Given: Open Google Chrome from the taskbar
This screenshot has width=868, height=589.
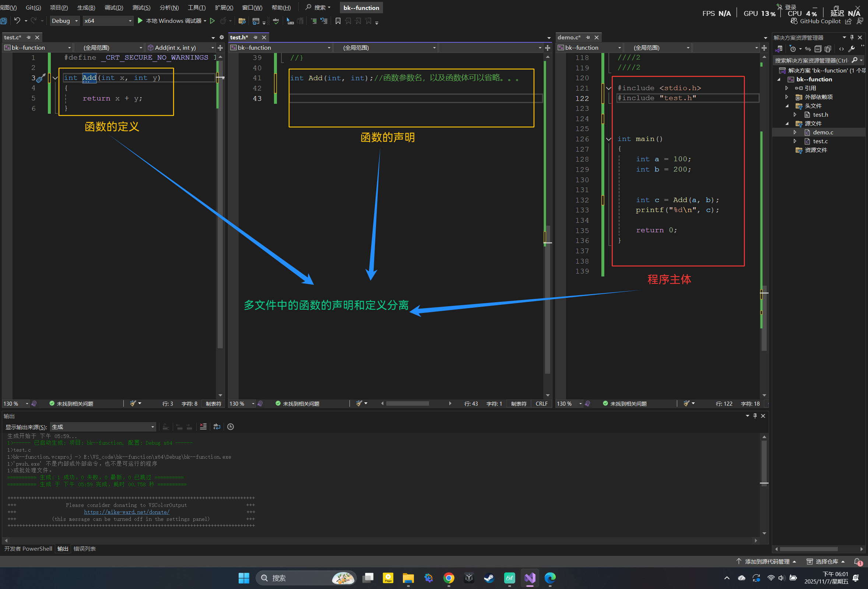Looking at the screenshot, I should point(449,578).
